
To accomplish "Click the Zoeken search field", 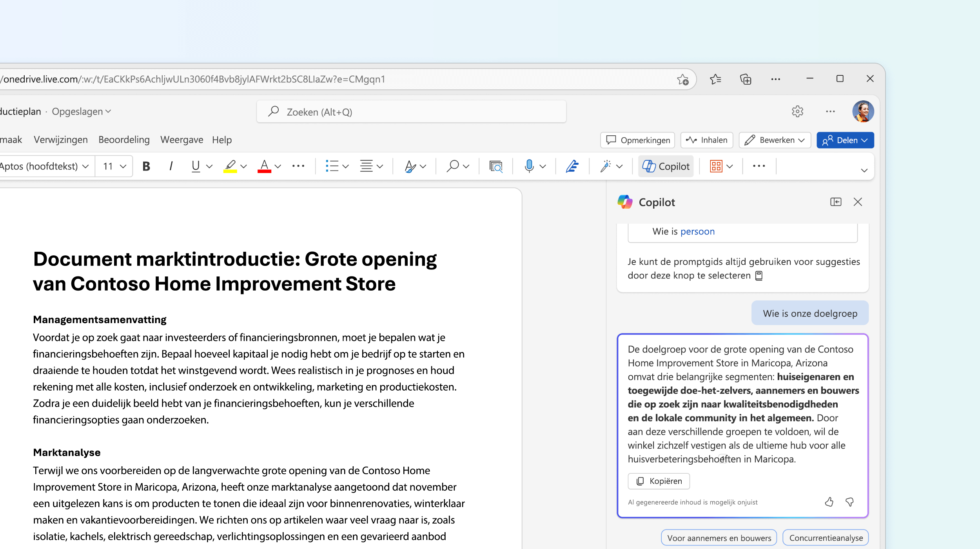I will (412, 112).
